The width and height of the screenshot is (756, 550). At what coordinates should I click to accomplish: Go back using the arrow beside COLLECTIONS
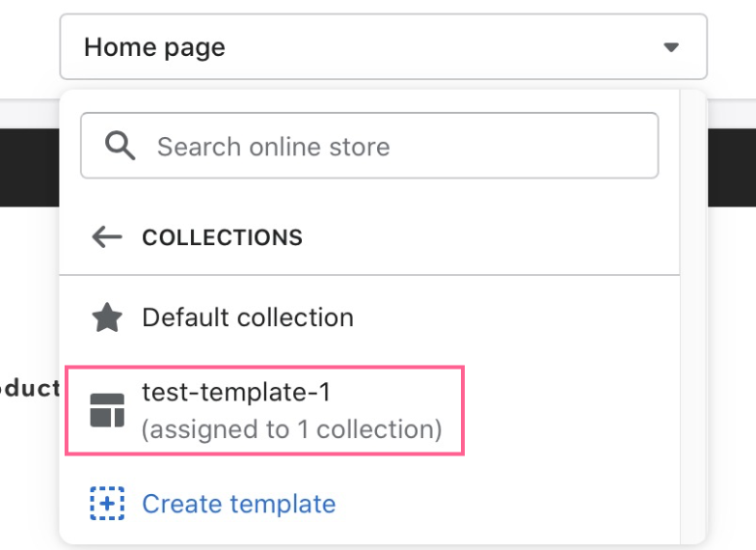click(107, 237)
